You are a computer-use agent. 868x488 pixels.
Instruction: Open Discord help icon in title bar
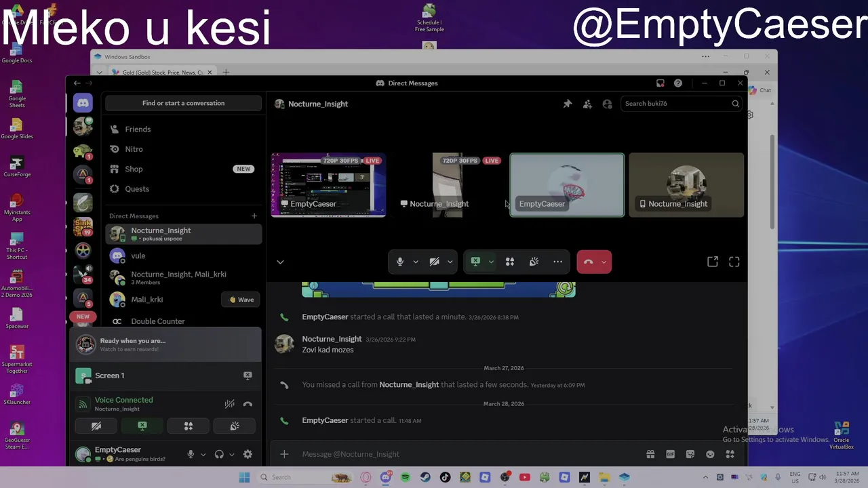678,83
